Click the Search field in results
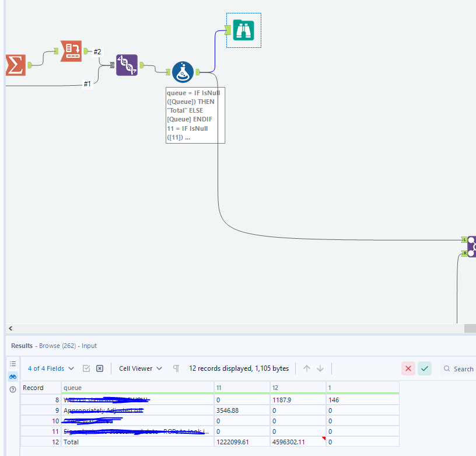 [x=459, y=369]
